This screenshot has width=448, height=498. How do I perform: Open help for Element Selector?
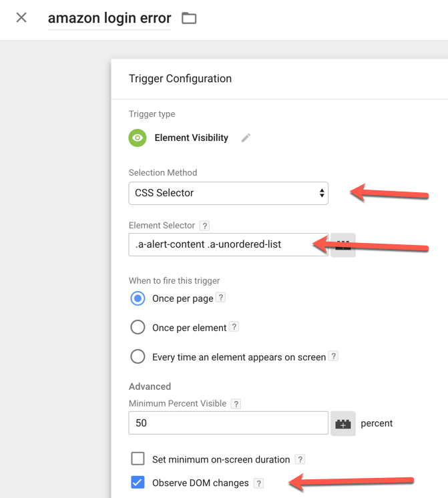(x=204, y=226)
